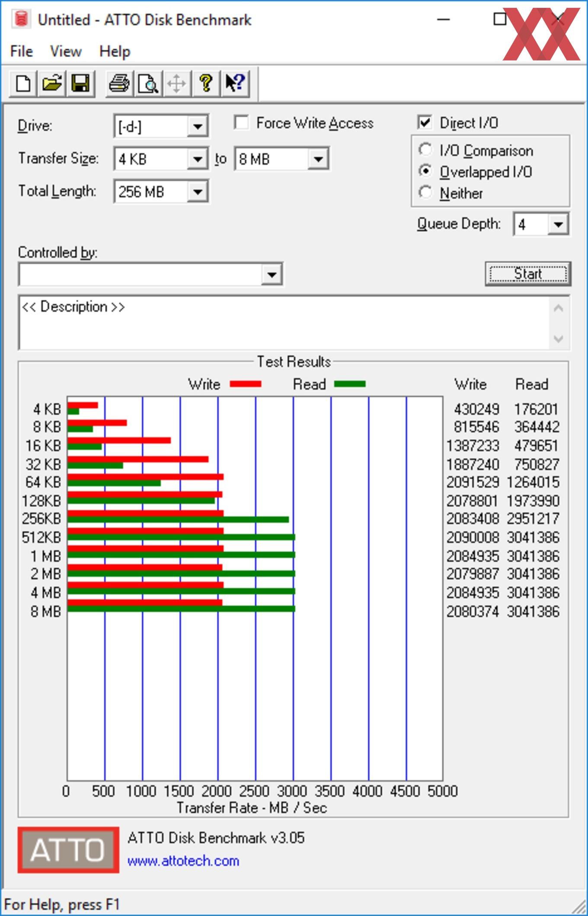The image size is (588, 916).
Task: Click the 16 KB write value 1387233
Action: pyautogui.click(x=473, y=445)
